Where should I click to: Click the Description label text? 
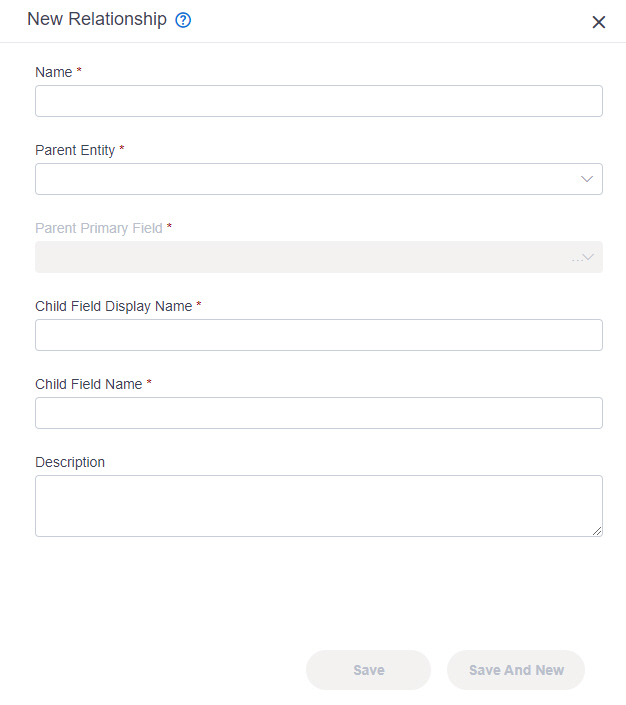(70, 462)
